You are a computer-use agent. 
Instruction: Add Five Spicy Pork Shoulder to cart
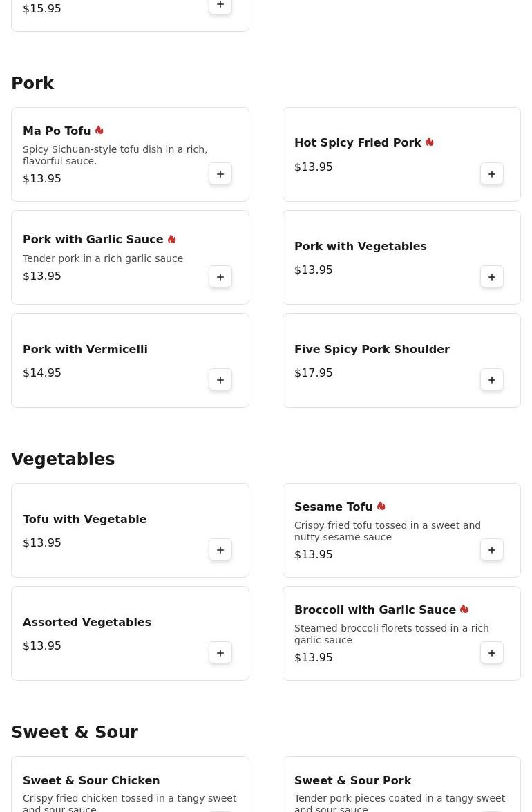tap(492, 380)
